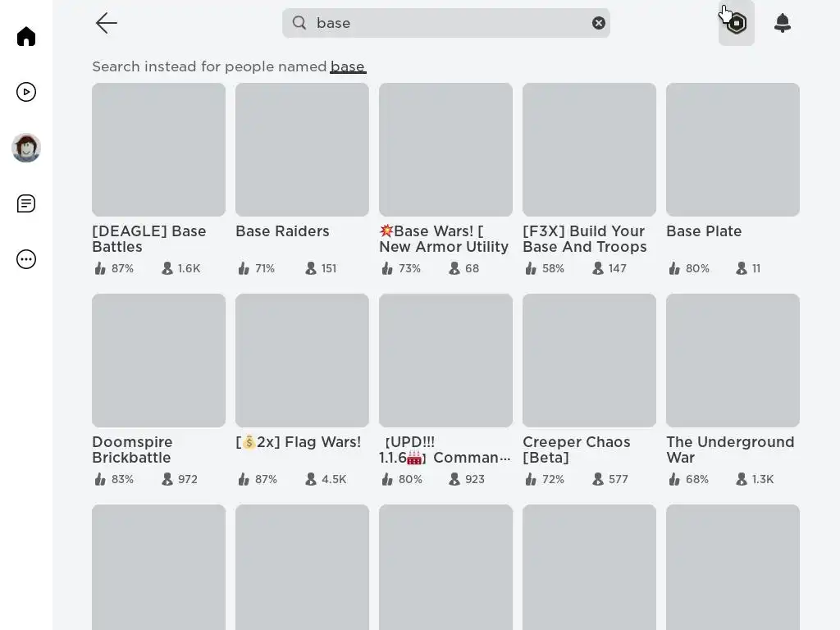
Task: Open [F3X] Build Your Base And Troops thumbnail
Action: point(589,149)
